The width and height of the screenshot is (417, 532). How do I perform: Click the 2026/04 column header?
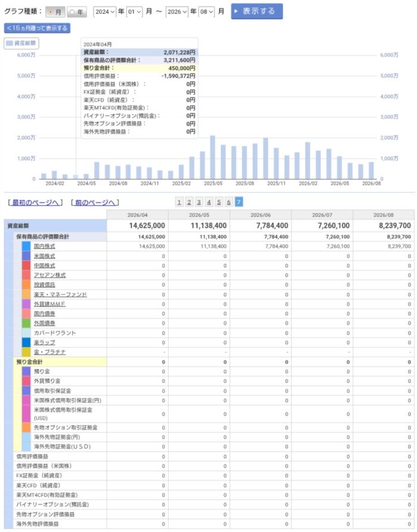(138, 215)
